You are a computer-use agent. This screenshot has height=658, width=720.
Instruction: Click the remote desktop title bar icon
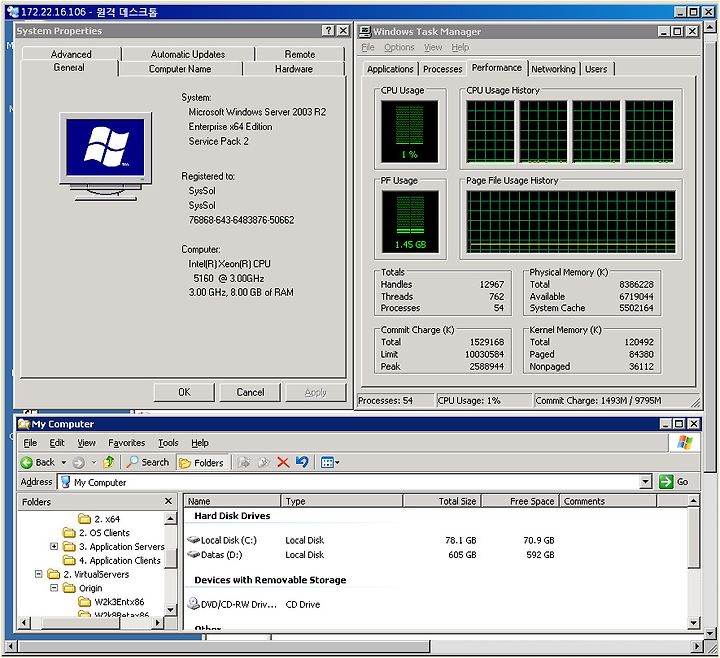[14, 12]
